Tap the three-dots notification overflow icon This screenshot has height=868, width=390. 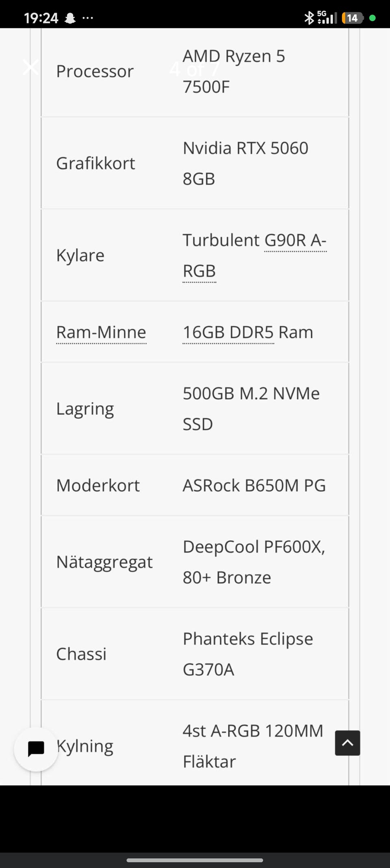point(88,18)
